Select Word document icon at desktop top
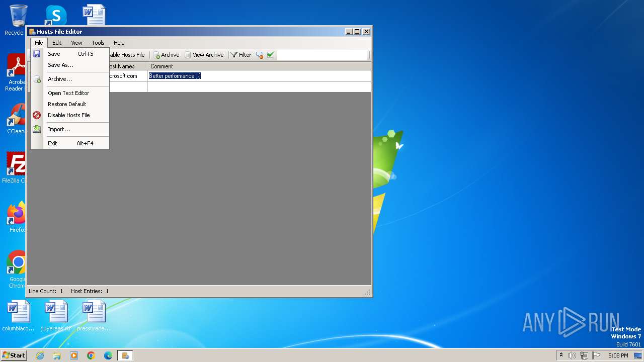This screenshot has width=644, height=362. coord(94,15)
